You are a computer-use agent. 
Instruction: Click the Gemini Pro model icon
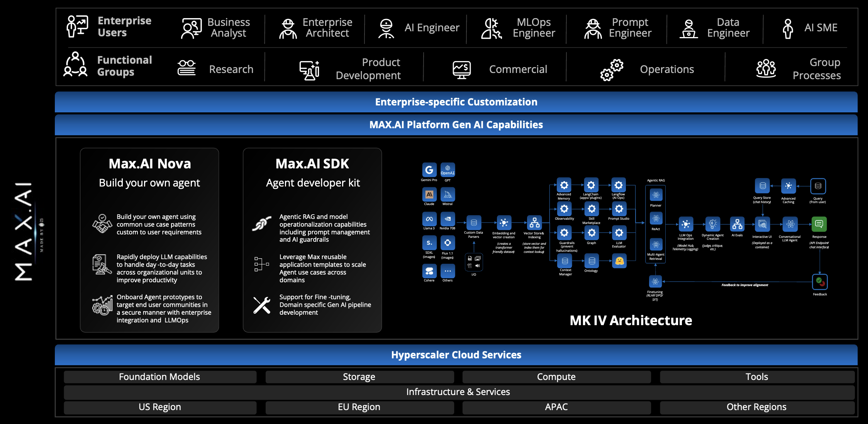(x=429, y=170)
